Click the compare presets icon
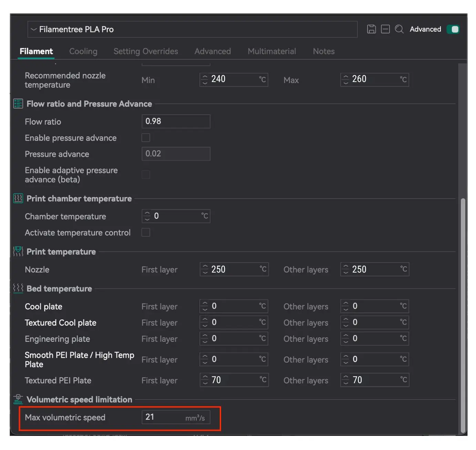The width and height of the screenshot is (476, 450). pos(385,29)
